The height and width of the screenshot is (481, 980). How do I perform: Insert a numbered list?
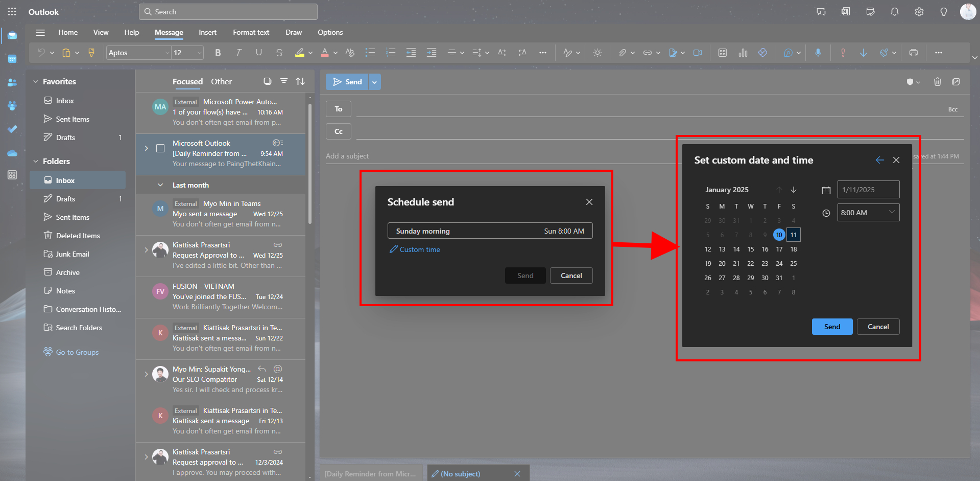click(x=391, y=53)
